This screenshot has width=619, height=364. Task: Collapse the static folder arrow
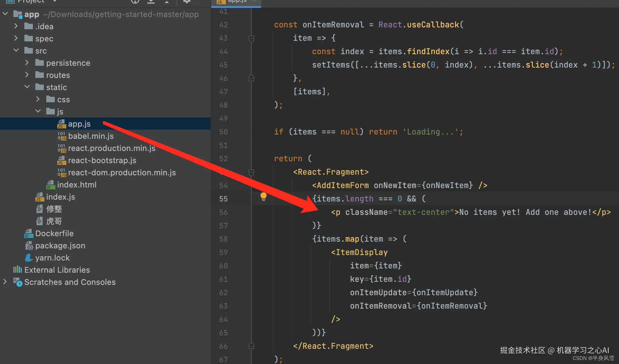click(x=27, y=87)
